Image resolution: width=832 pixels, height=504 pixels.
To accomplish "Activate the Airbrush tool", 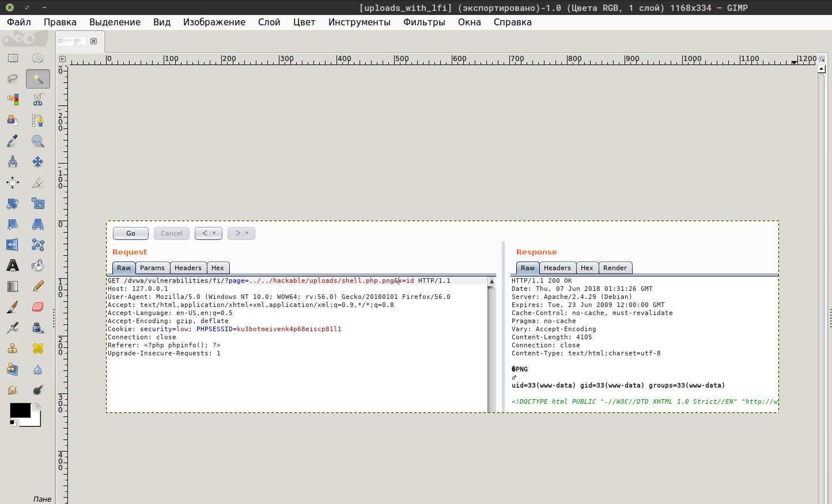I will tap(13, 328).
